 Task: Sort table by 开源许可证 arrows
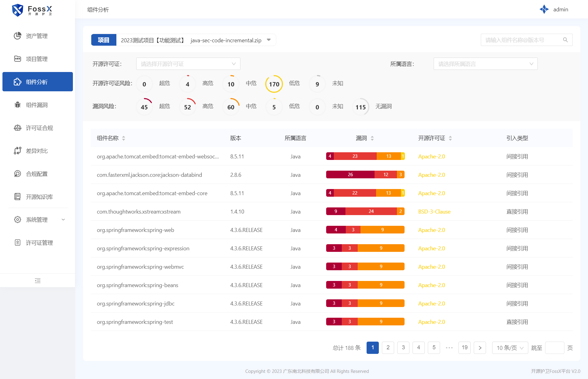pos(450,138)
